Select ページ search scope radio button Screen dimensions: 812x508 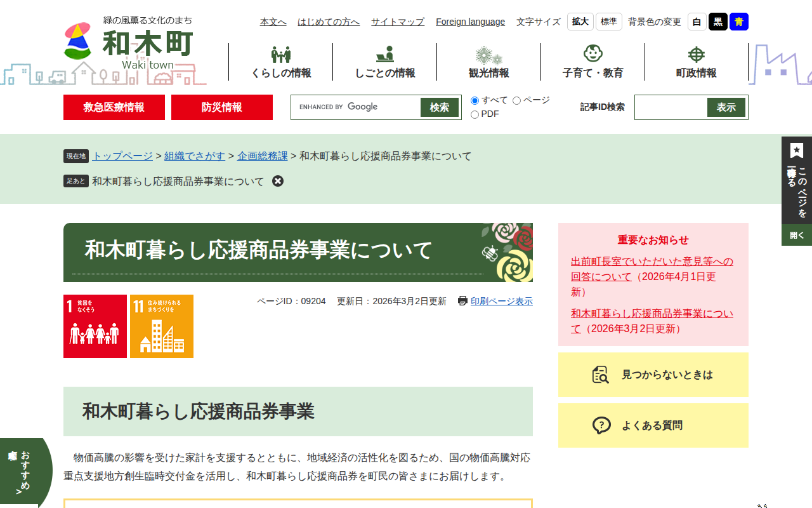[516, 100]
